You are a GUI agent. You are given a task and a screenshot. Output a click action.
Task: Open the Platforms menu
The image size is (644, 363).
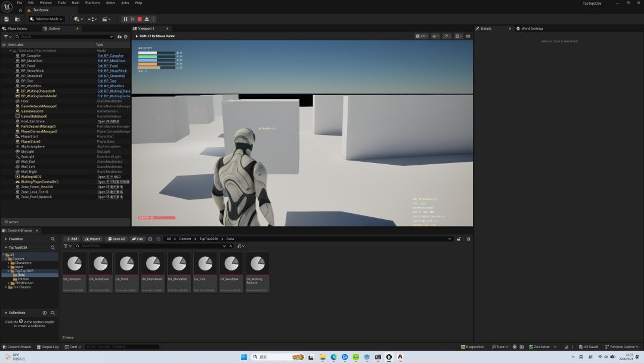pos(92,3)
